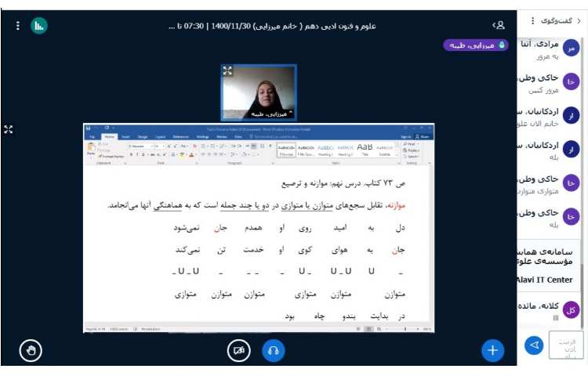The image size is (588, 376).
Task: Toggle the users list panel icon
Action: point(499,25)
